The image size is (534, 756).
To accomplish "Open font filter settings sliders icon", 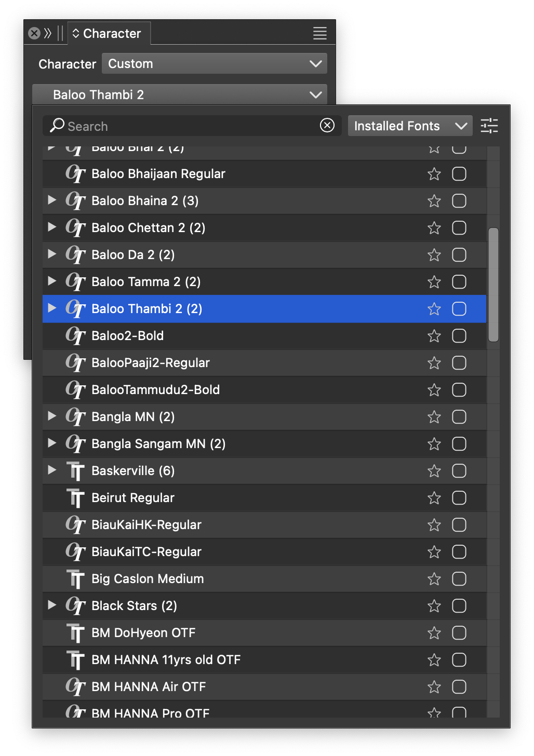I will tap(489, 126).
